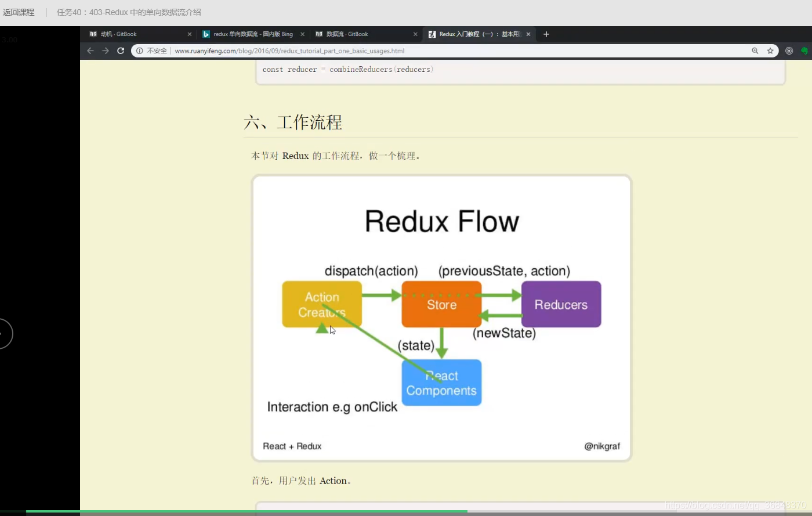Open the page zoom magnifier in address bar

755,50
